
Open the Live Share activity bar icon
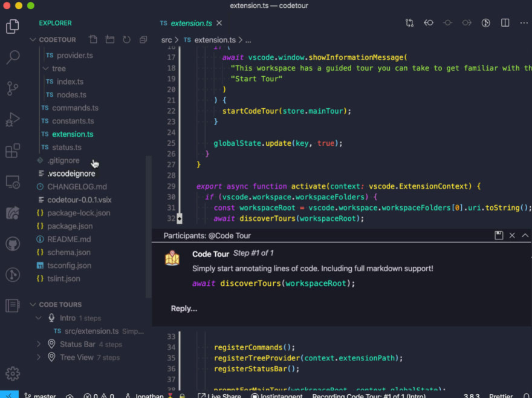click(x=13, y=213)
